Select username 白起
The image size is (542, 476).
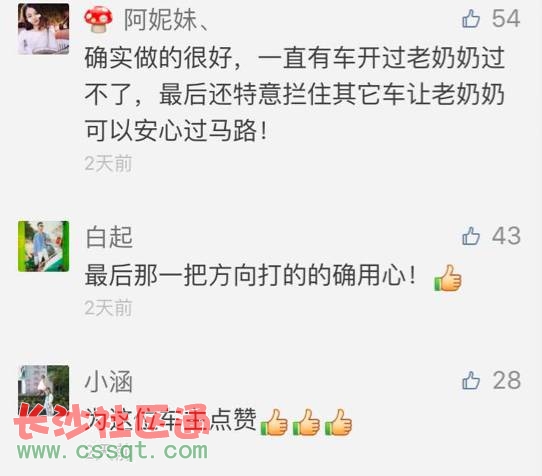109,237
